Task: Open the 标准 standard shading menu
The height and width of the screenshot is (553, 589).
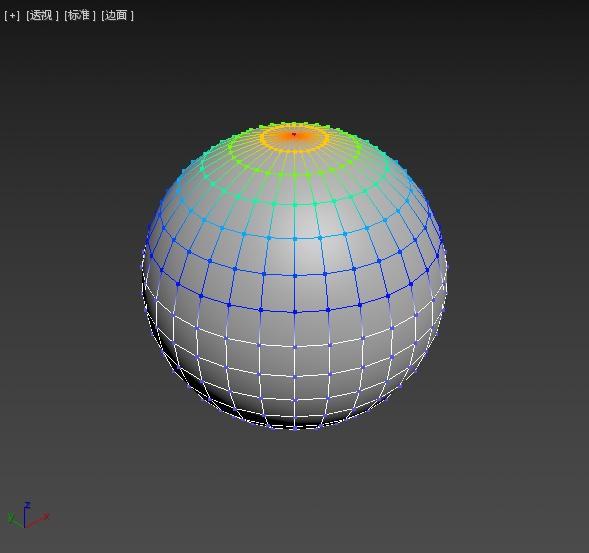Action: (x=80, y=15)
